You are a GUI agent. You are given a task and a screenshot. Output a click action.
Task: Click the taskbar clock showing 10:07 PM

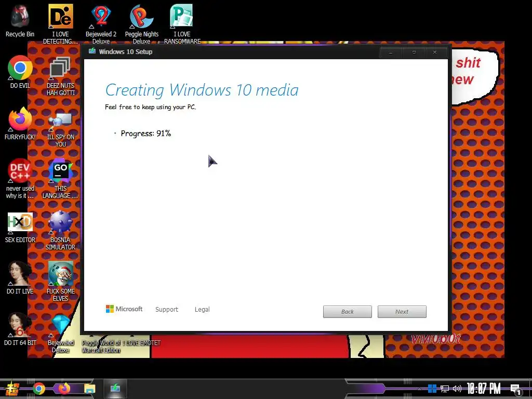coord(484,389)
